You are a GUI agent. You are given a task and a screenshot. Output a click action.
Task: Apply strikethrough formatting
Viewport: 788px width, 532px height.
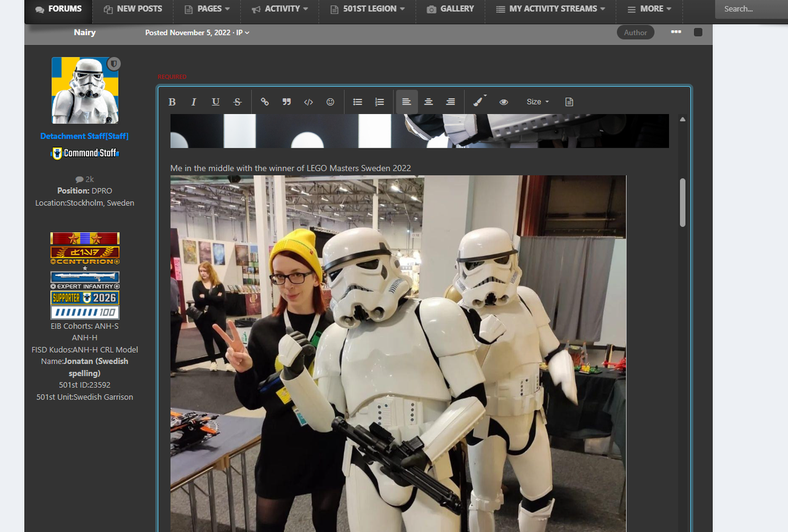238,102
